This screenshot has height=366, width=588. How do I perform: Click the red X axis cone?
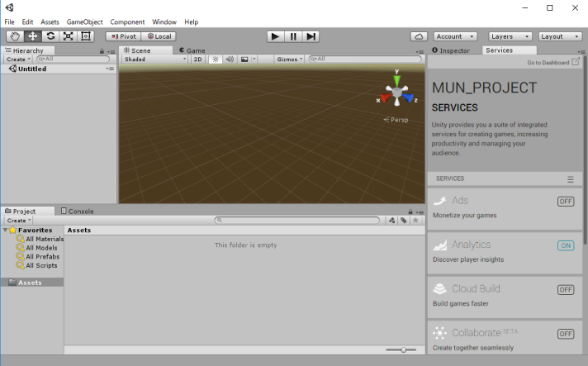tap(386, 97)
